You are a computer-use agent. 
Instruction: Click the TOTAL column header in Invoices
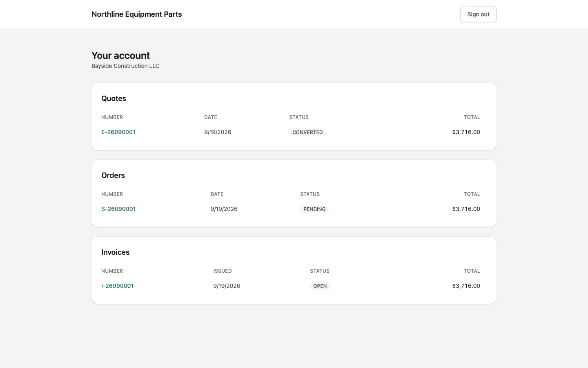click(x=472, y=271)
